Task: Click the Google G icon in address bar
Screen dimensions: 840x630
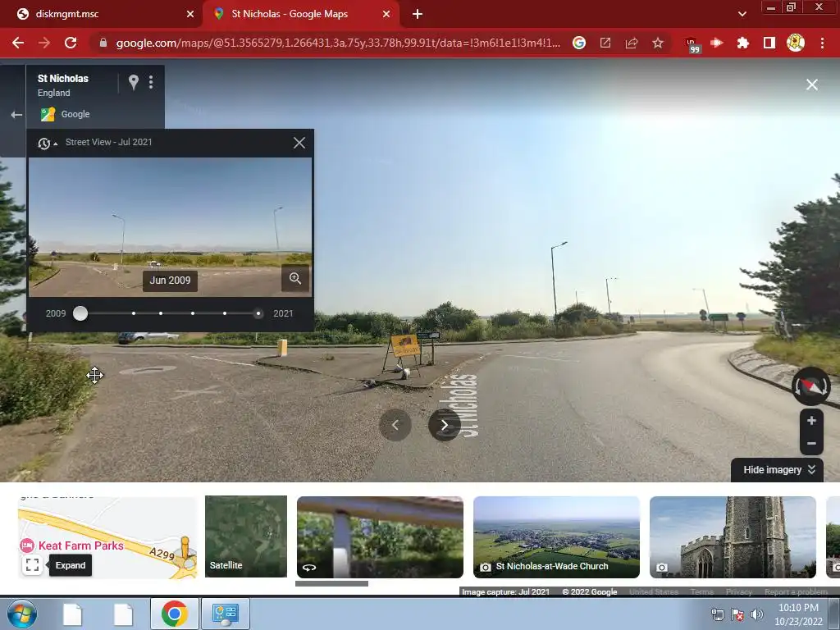Action: tap(579, 43)
